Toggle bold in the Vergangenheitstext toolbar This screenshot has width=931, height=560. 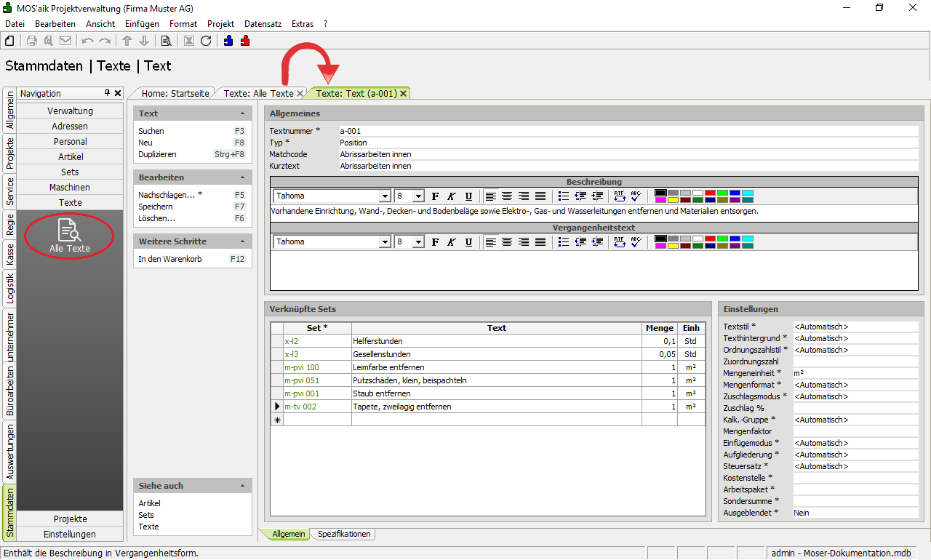point(436,241)
